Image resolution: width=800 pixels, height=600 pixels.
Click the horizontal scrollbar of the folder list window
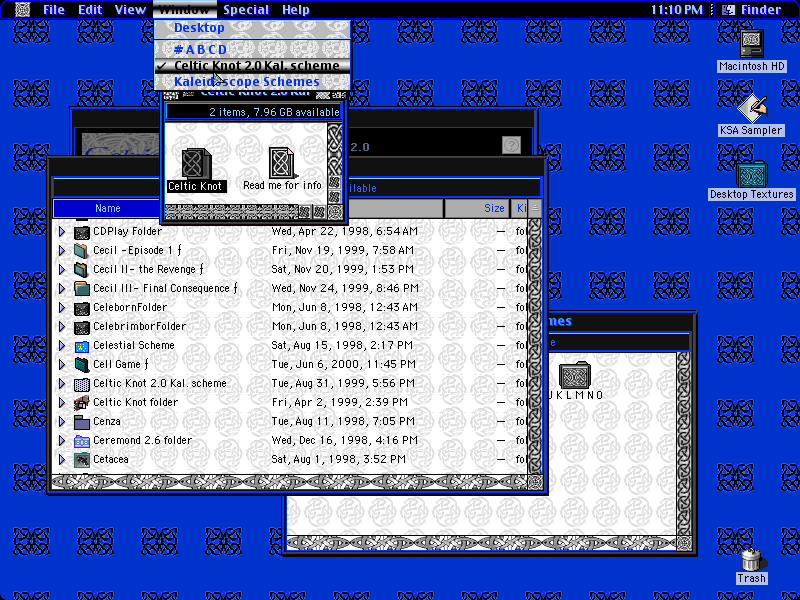(x=290, y=482)
